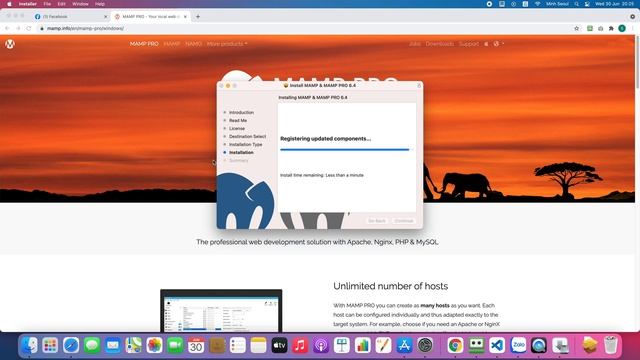The height and width of the screenshot is (360, 640).
Task: Click Apple logo link on MAMP navbar
Action: coord(486,44)
